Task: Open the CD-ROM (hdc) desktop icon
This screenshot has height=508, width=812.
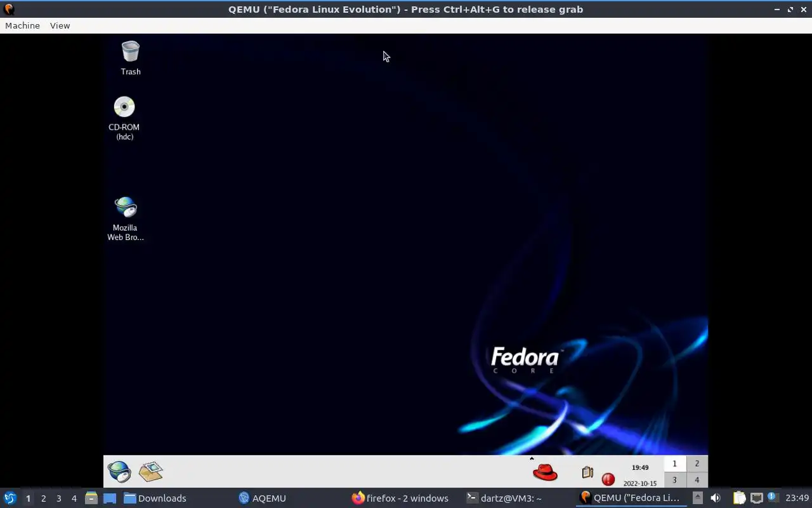Action: pyautogui.click(x=124, y=118)
